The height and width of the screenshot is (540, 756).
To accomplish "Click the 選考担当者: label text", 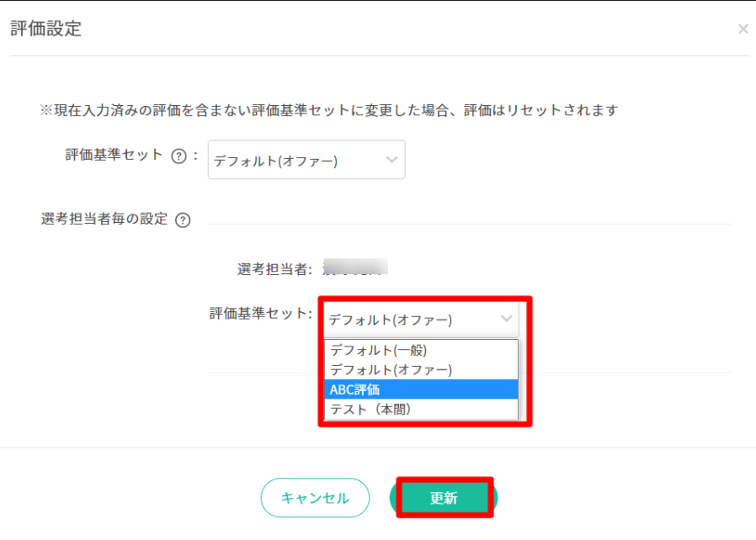I will (x=274, y=269).
